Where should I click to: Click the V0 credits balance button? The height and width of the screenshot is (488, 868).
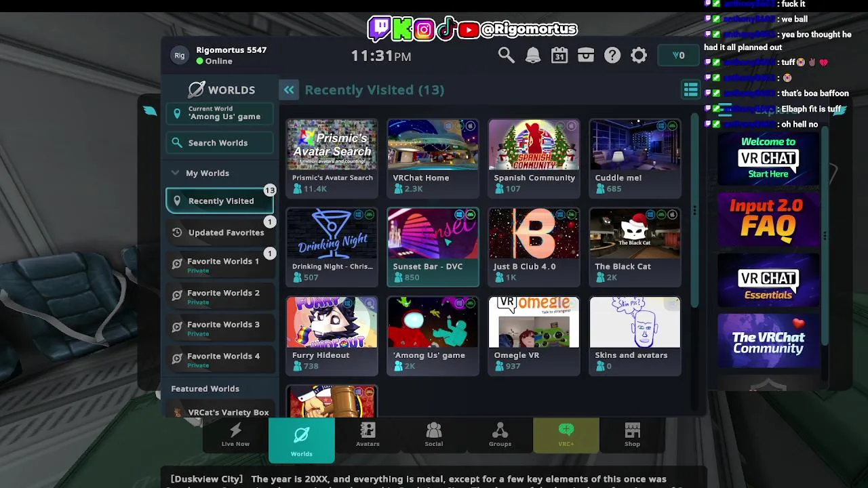(678, 56)
